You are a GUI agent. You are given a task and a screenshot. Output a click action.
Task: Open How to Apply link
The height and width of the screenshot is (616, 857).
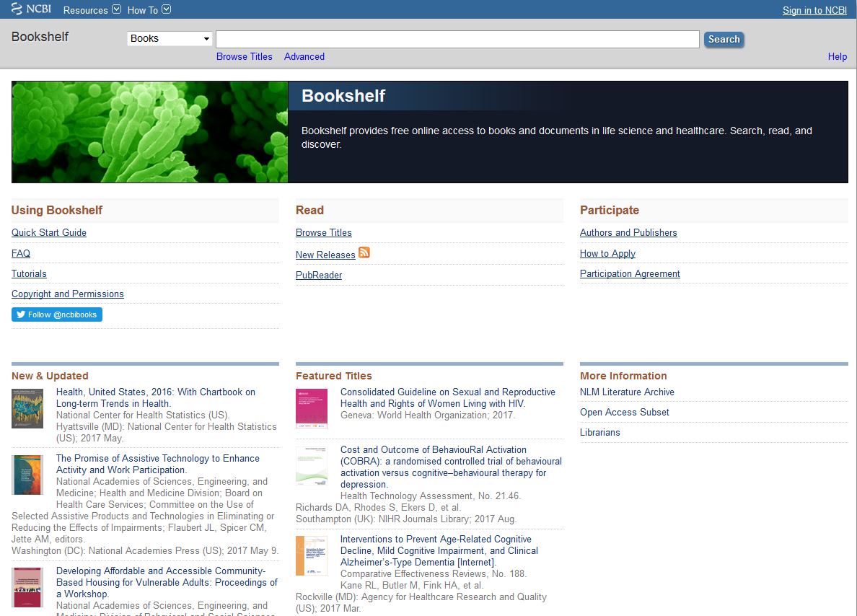click(x=607, y=253)
